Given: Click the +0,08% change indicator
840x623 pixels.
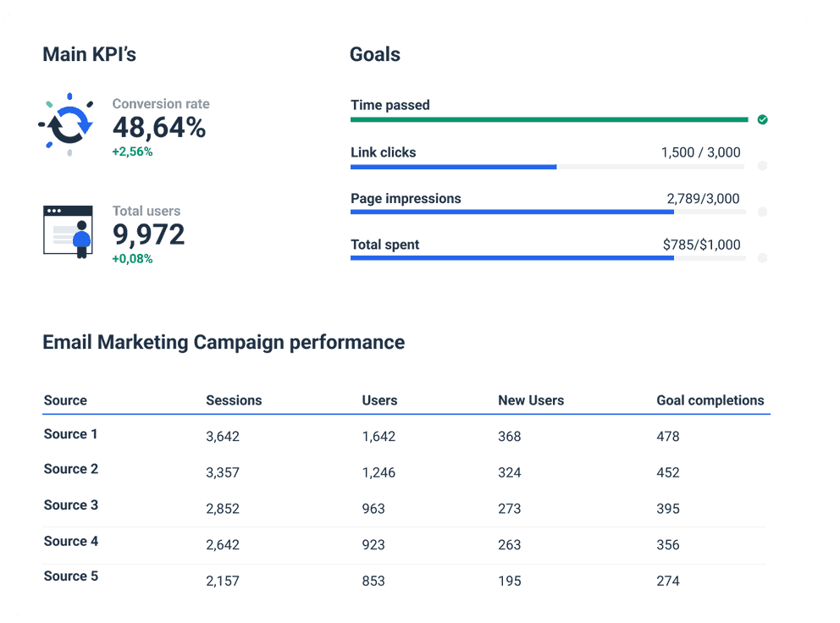Looking at the screenshot, I should point(132,259).
